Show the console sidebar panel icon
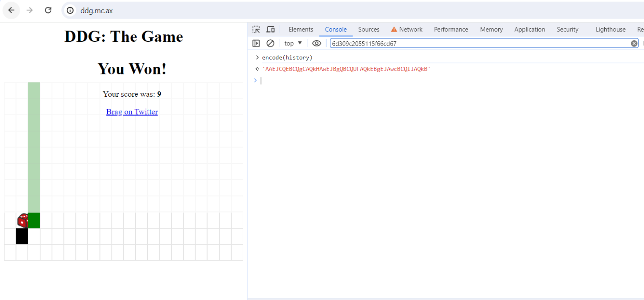The image size is (644, 300). (x=256, y=43)
